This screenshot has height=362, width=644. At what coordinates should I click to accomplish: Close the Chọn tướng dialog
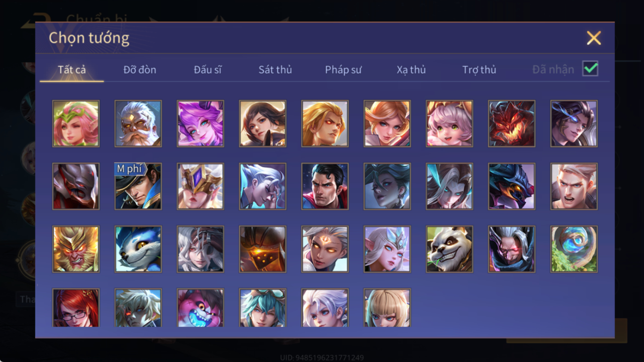(594, 38)
